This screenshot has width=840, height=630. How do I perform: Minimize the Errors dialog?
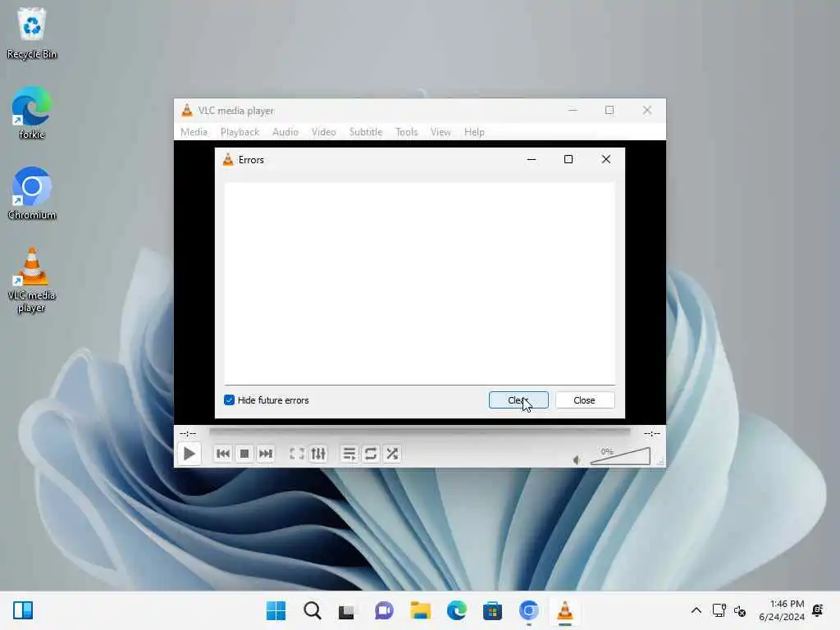pyautogui.click(x=532, y=159)
